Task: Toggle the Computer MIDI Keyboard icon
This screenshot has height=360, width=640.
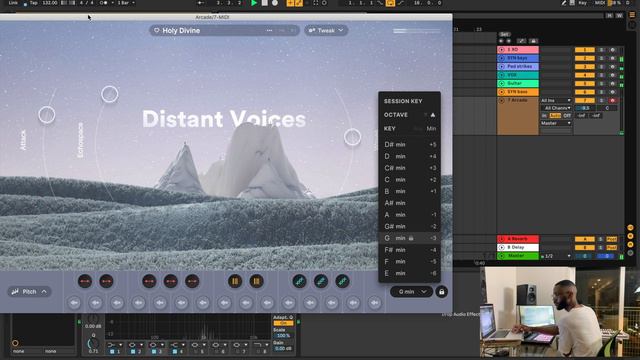Action: pyautogui.click(x=572, y=3)
